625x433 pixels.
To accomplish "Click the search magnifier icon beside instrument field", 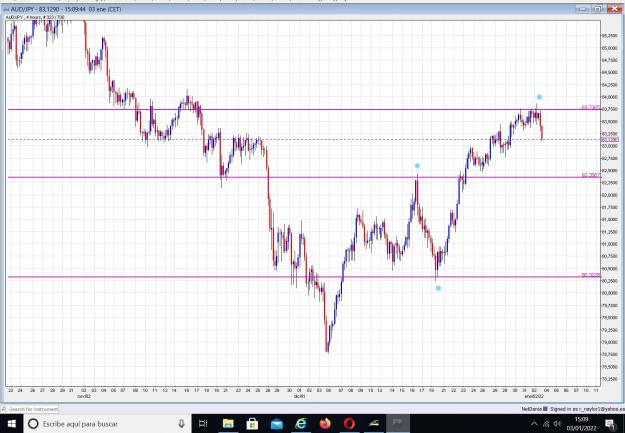I will [4, 409].
